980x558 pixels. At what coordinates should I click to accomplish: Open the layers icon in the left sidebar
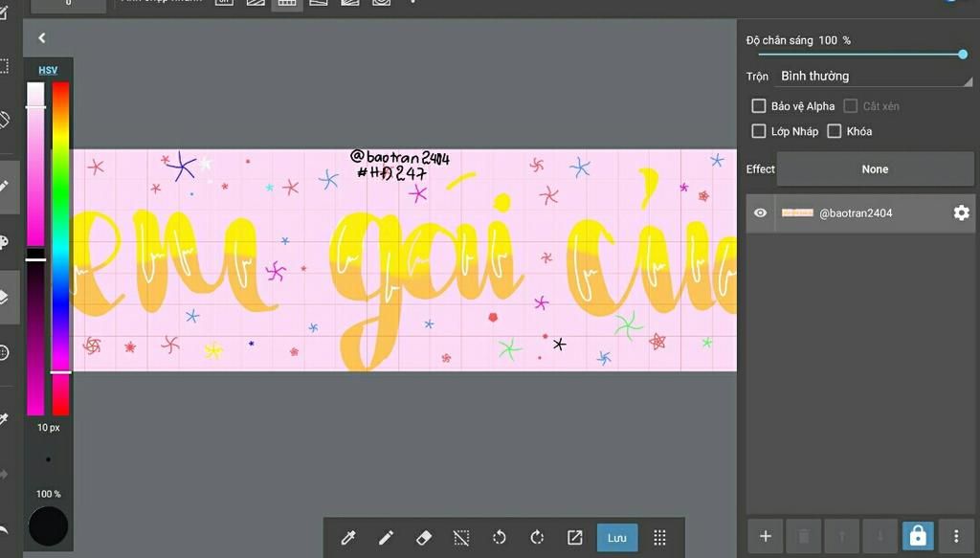pyautogui.click(x=7, y=297)
